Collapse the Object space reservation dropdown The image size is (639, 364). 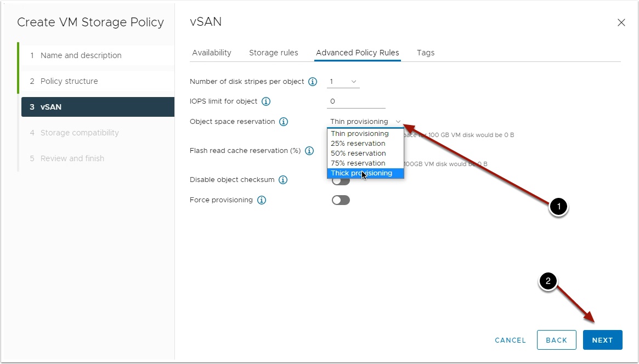[365, 122]
